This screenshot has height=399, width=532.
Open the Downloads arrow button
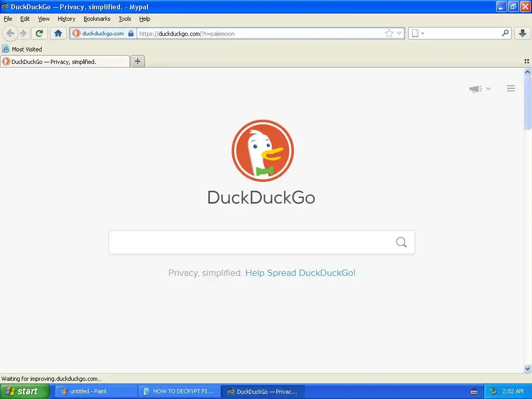(523, 33)
